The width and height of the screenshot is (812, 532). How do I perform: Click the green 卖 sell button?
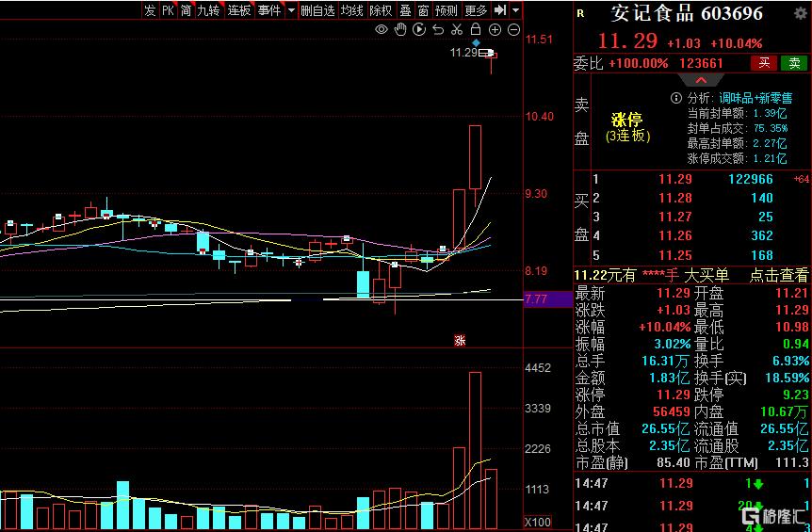pyautogui.click(x=794, y=63)
